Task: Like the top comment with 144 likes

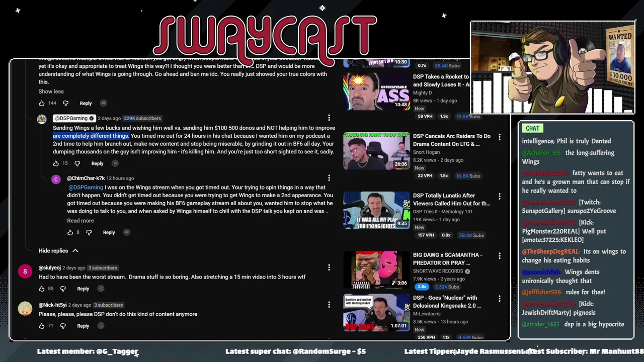Action: (x=42, y=103)
